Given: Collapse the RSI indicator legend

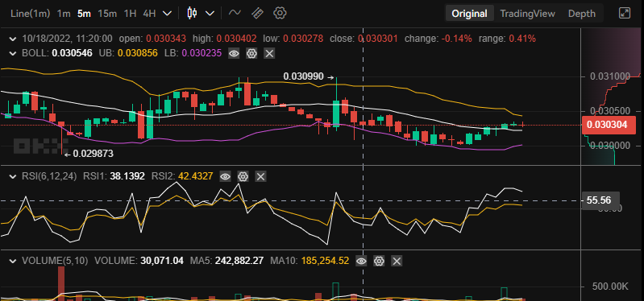Looking at the screenshot, I should 13,177.
